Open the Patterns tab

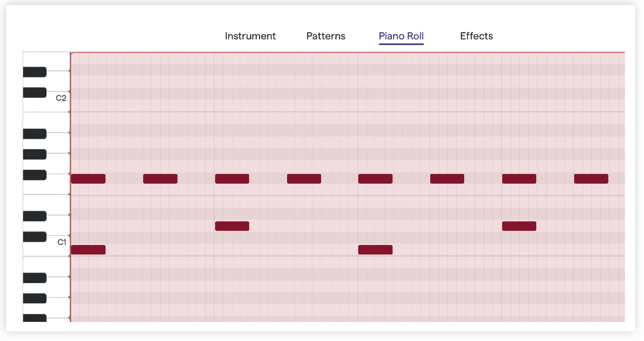326,36
